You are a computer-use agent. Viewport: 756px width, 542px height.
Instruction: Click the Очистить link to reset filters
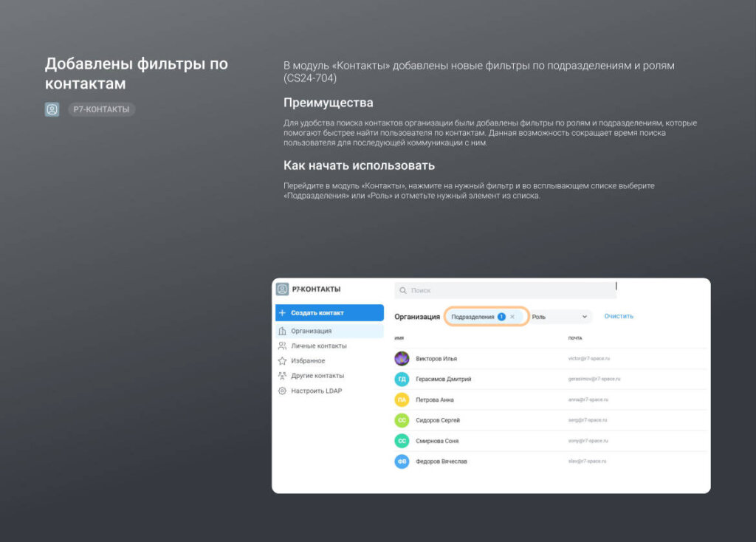(x=619, y=316)
